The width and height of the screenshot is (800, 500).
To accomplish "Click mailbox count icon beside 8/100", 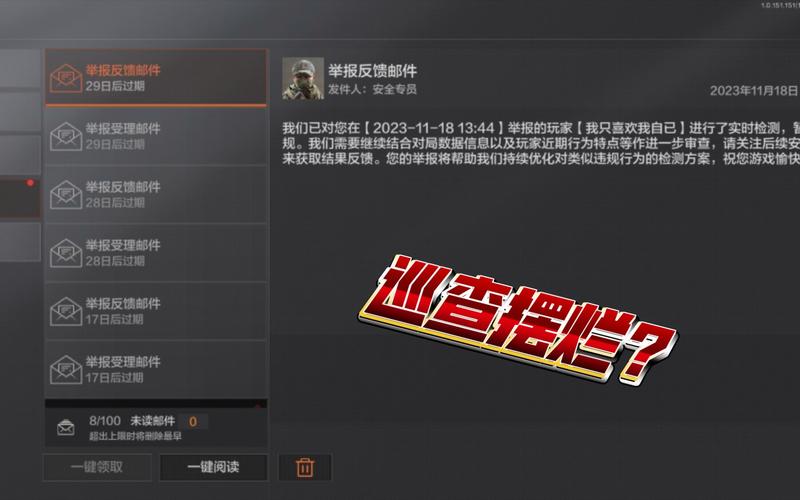I will (x=66, y=428).
